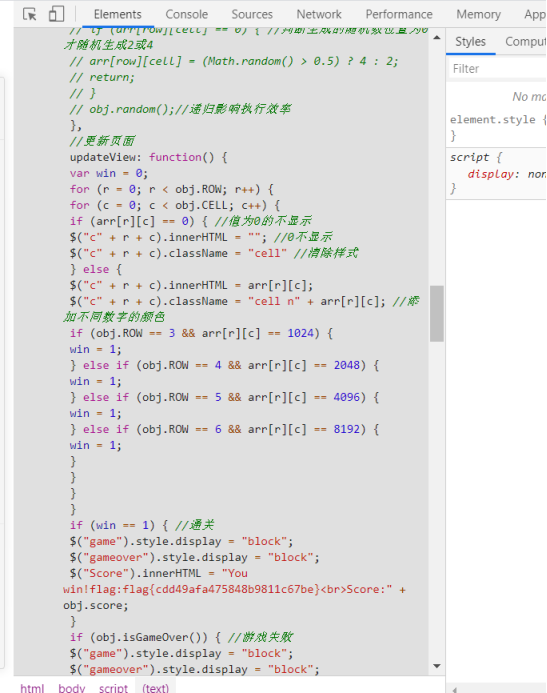
Task: Click the line 'obj.ROW == 6 && arr[r][c] == 8192'
Action: 224,429
